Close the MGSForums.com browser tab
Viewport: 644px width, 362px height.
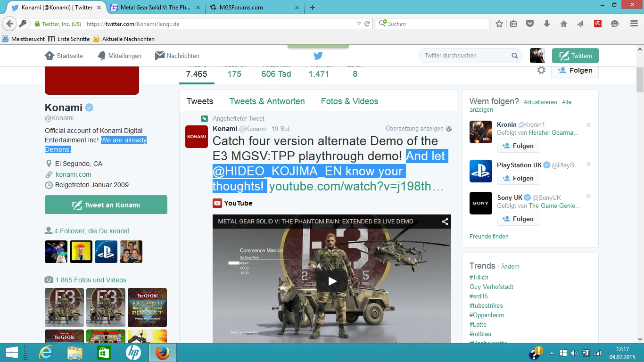(297, 7)
